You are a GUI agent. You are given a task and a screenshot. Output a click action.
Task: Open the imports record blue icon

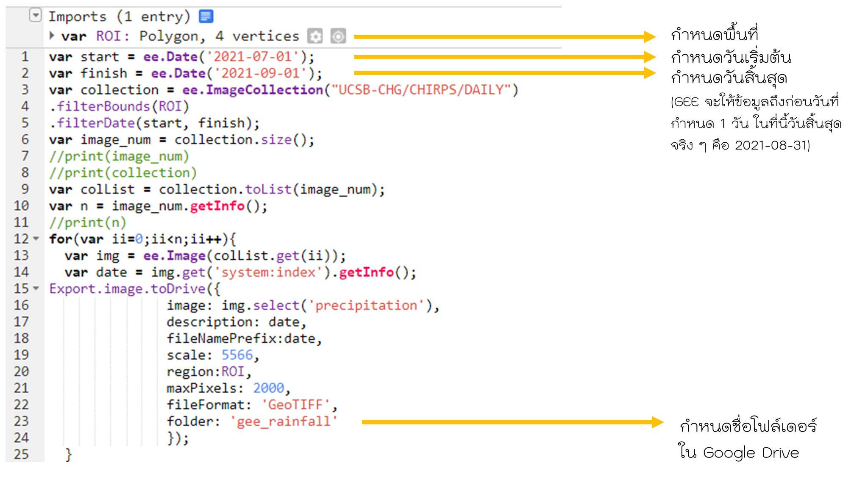(x=206, y=17)
